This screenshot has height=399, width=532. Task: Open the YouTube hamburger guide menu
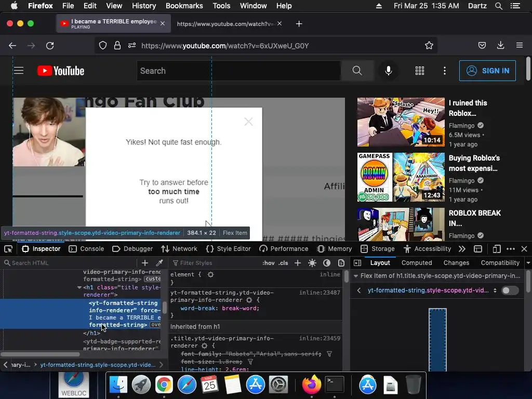[x=19, y=71]
